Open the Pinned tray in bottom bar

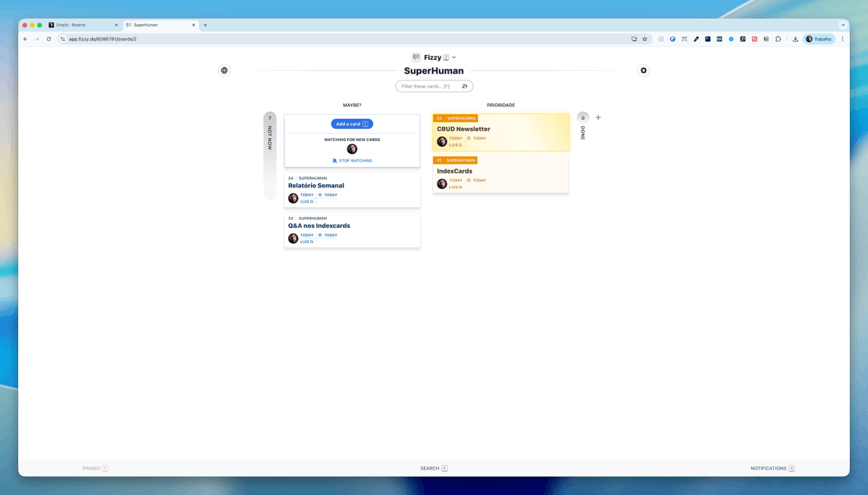95,468
